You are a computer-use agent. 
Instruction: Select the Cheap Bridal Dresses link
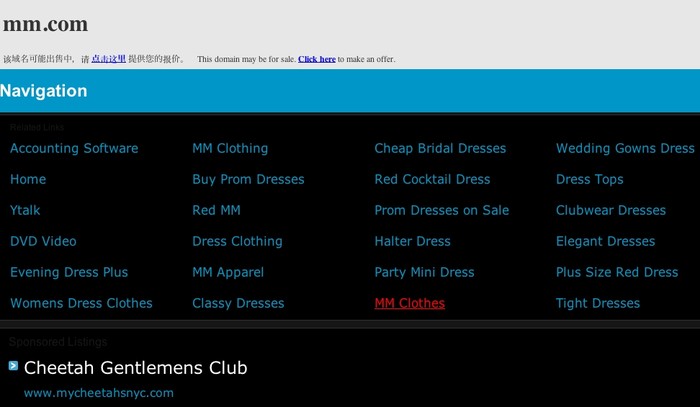coord(440,148)
